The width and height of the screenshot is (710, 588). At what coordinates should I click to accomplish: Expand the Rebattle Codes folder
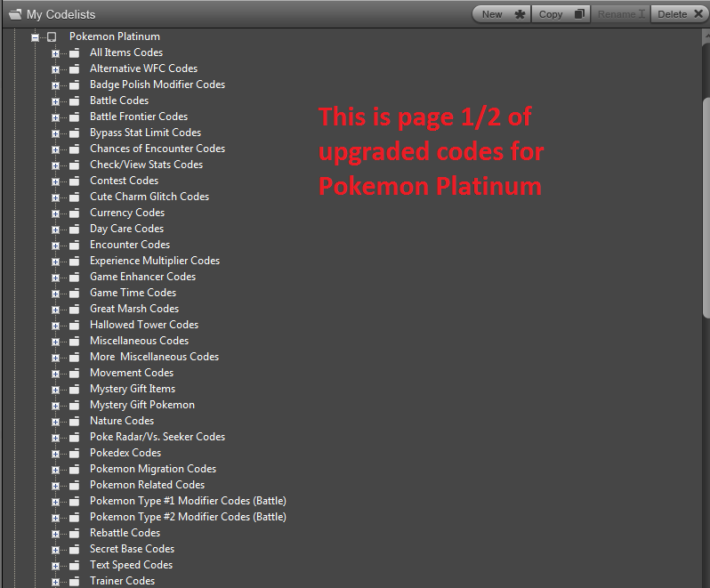(x=55, y=534)
